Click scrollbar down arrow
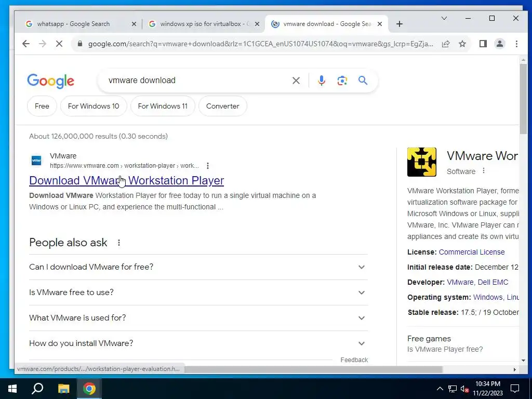Image resolution: width=532 pixels, height=399 pixels. [523, 361]
